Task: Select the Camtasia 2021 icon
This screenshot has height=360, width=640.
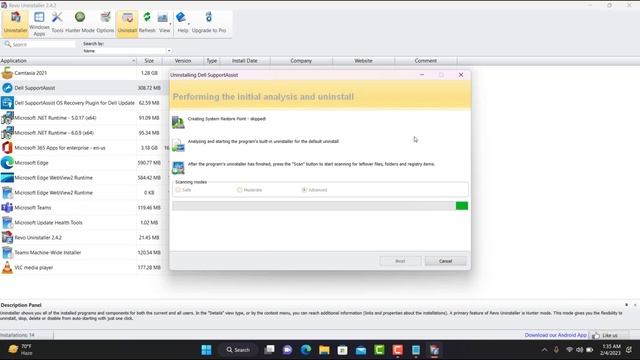Action: tap(7, 73)
